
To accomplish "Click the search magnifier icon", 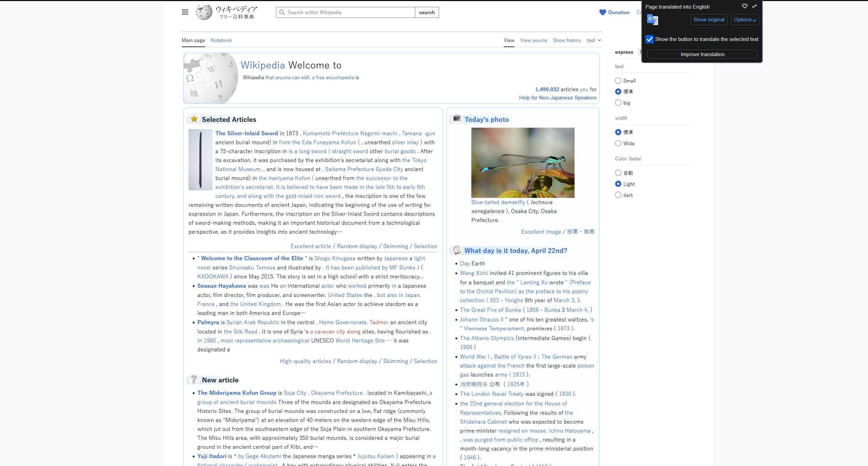I will click(282, 12).
